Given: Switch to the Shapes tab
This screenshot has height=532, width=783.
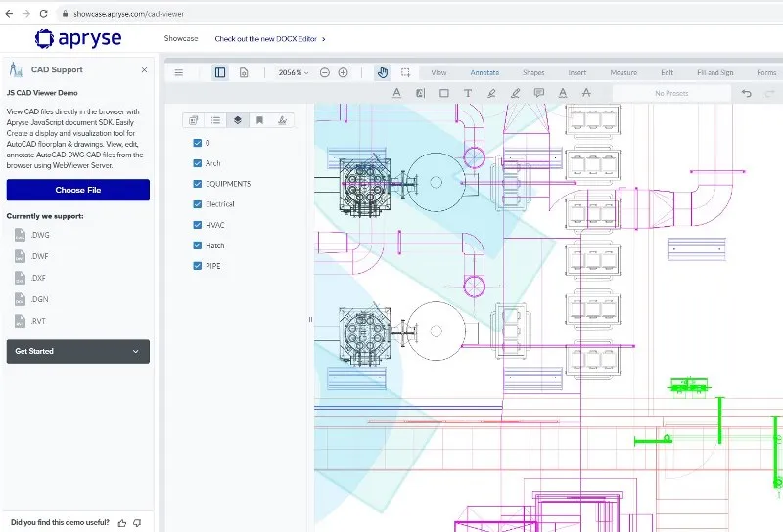Looking at the screenshot, I should coord(533,72).
